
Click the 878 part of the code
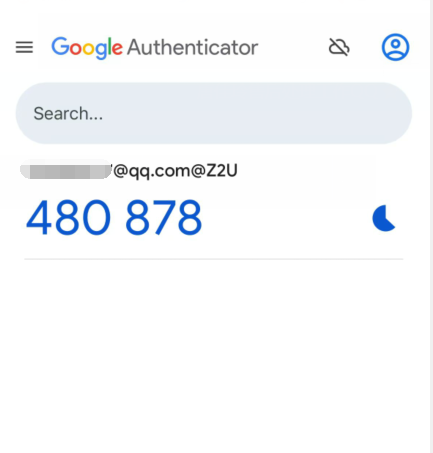[x=164, y=217]
